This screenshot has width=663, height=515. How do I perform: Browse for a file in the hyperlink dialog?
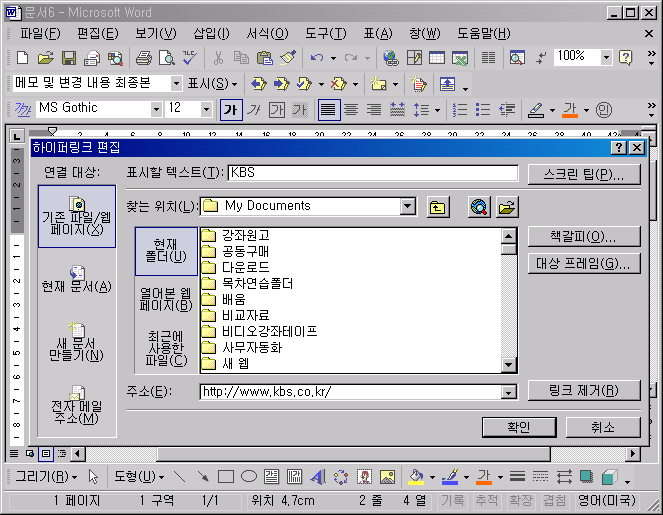[507, 207]
